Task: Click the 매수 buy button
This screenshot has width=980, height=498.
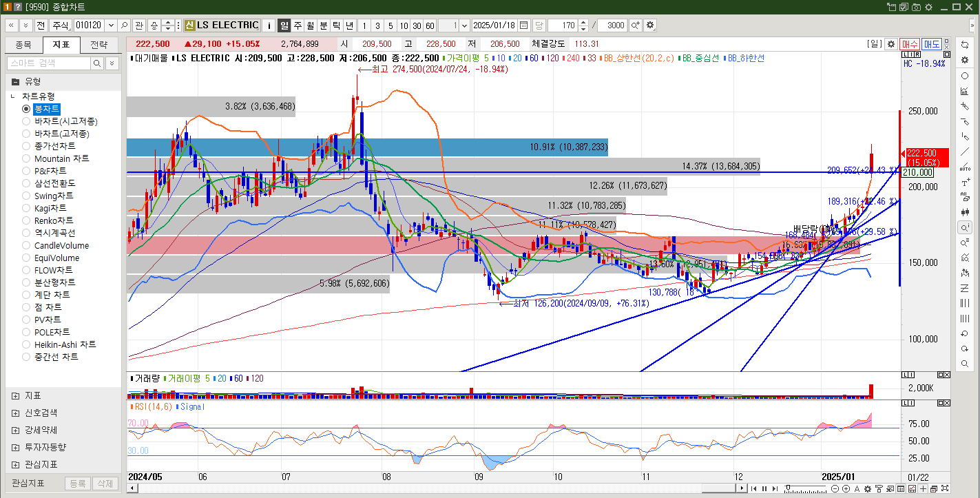Action: 909,43
